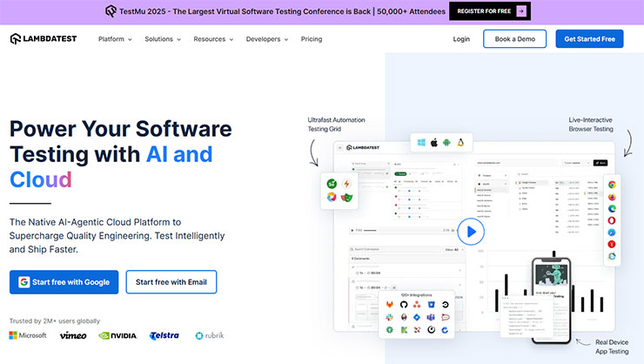Image resolution: width=644 pixels, height=364 pixels.
Task: Click Book a Demo button
Action: tap(514, 38)
